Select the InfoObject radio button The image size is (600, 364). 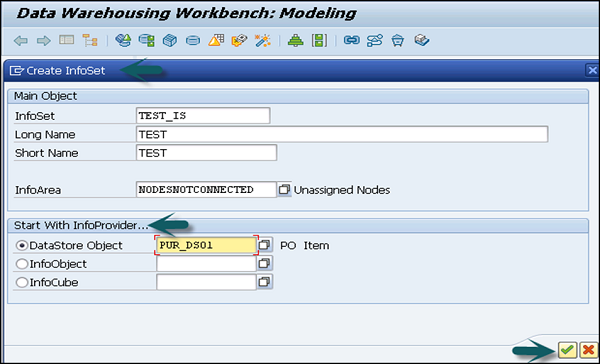coord(22,264)
